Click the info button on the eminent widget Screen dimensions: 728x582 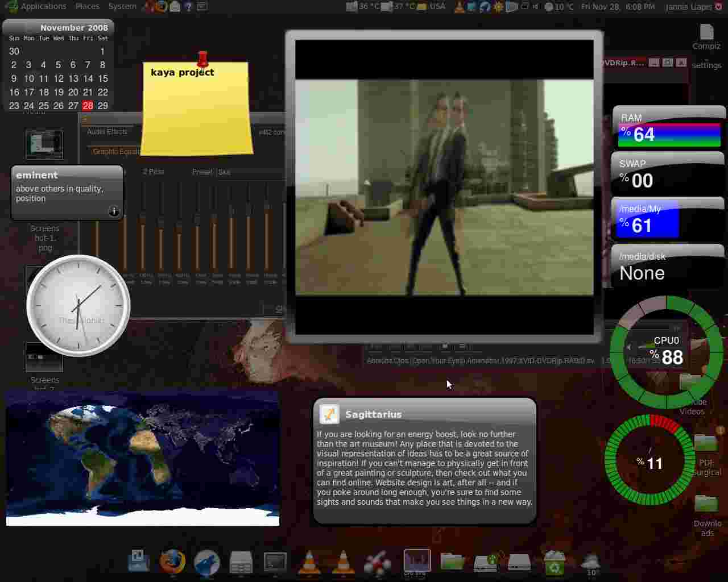[x=114, y=211]
